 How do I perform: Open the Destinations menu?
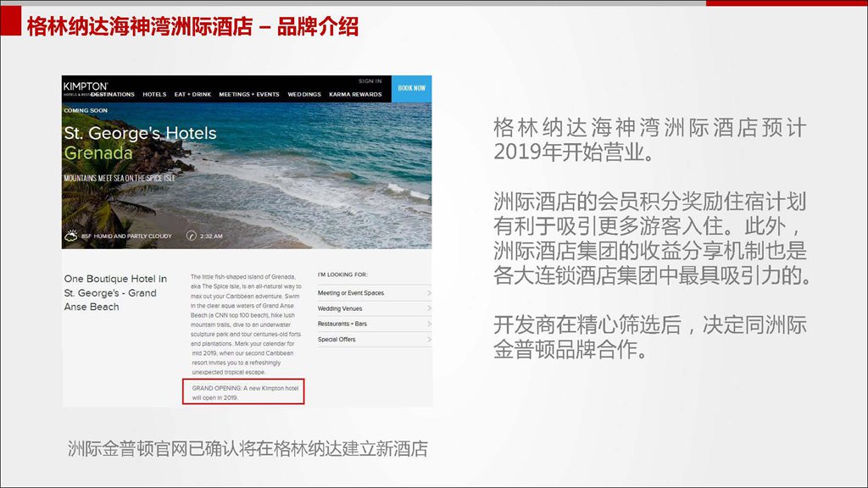pos(114,94)
